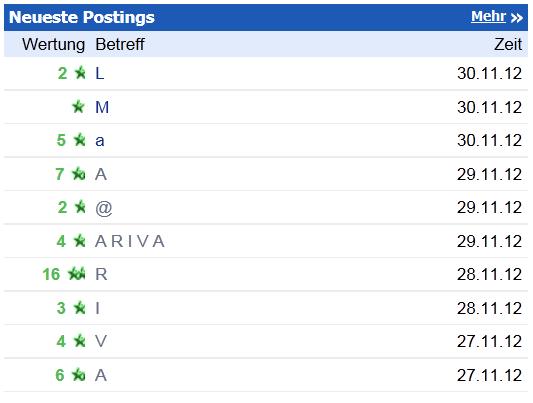
Task: Open the posting titled R
Action: coord(101,274)
